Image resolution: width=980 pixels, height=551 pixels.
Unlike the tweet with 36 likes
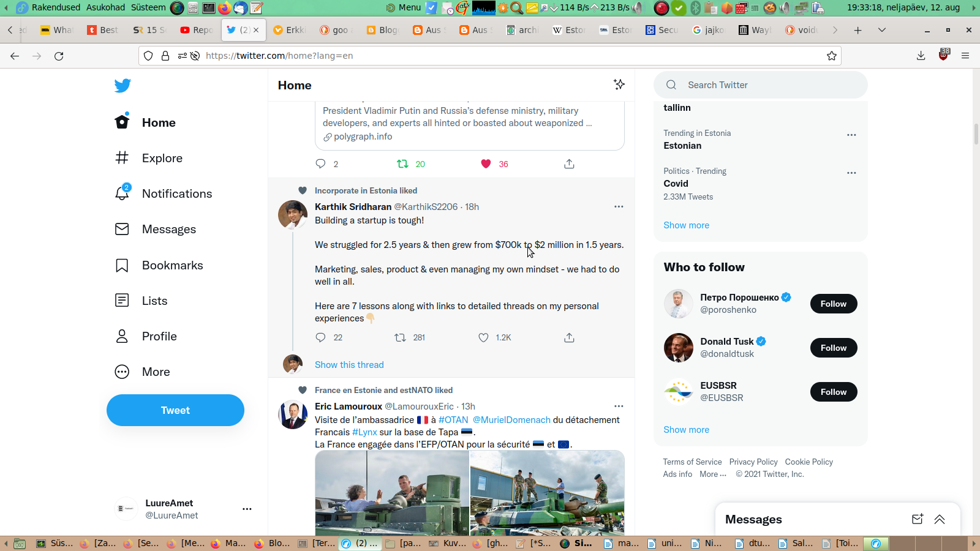[486, 163]
